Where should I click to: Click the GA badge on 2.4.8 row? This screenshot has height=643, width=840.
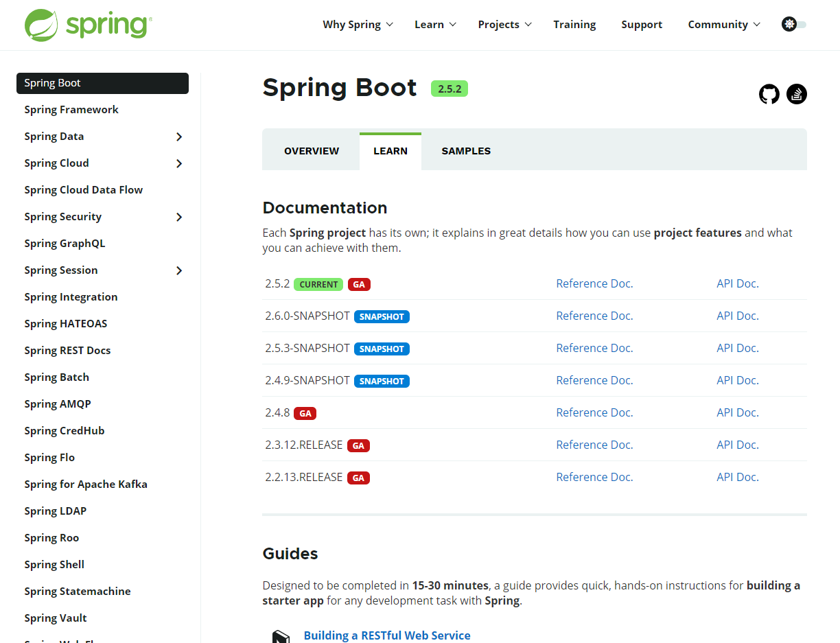pyautogui.click(x=305, y=413)
